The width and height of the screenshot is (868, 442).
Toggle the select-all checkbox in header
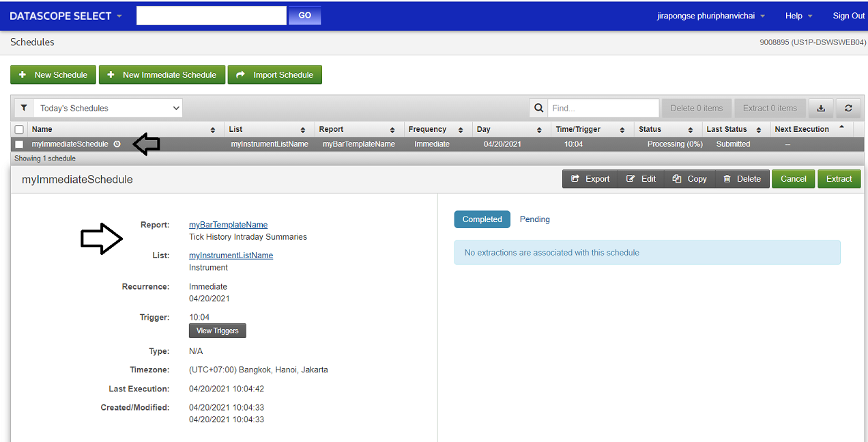19,130
